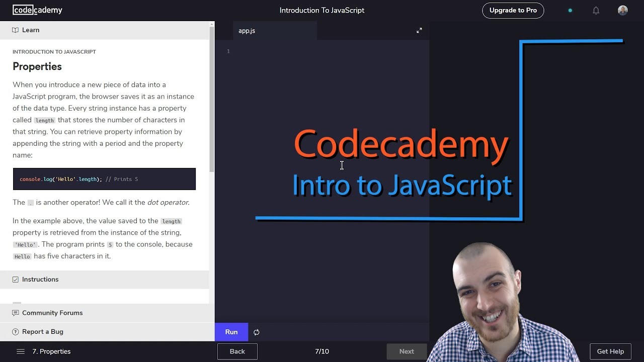Expand the editor to fullscreen
644x362 pixels.
point(419,31)
